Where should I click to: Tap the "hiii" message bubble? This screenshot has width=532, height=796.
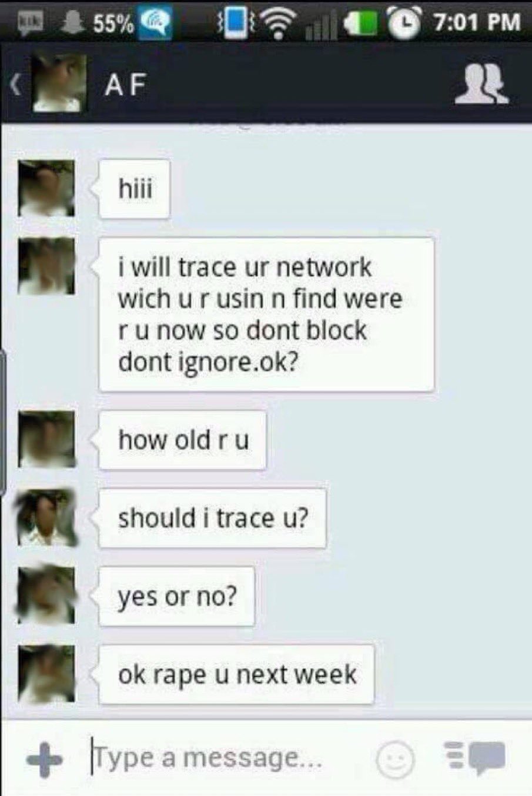coord(135,189)
